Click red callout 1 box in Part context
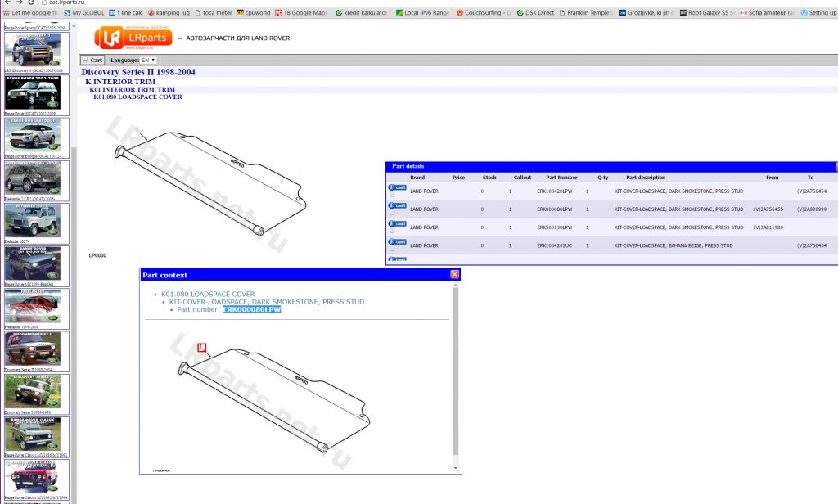 pyautogui.click(x=201, y=348)
